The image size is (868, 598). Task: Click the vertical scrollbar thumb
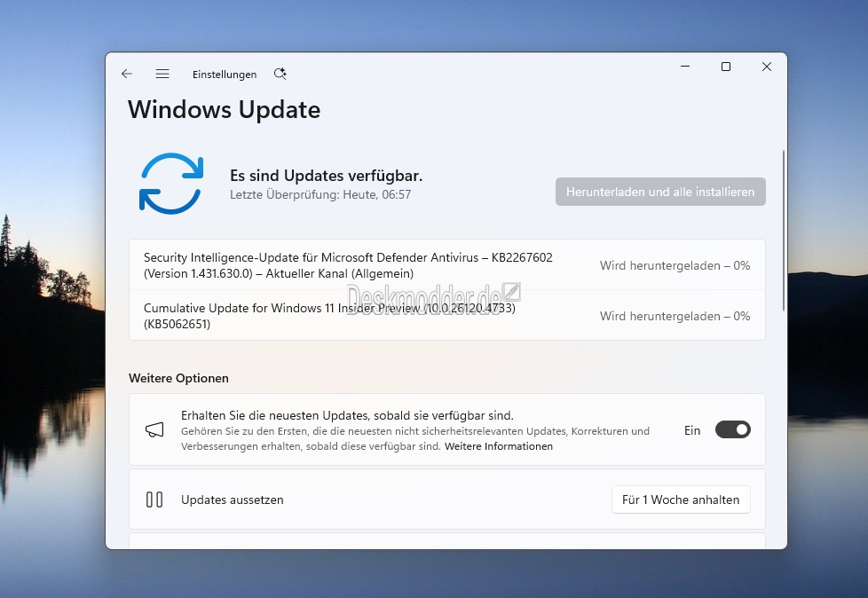[x=784, y=230]
